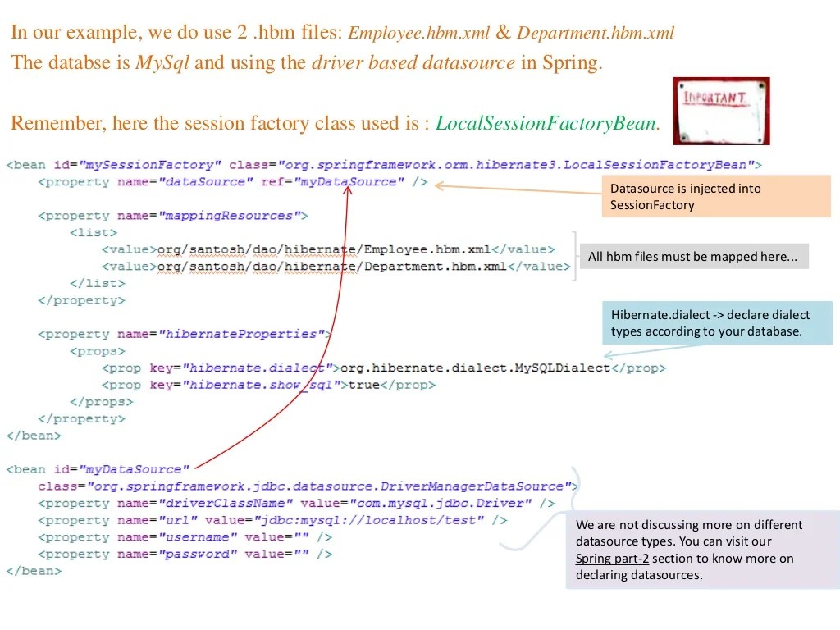Click the value line with Department.hbm.xml path
Viewport: 840px width, 630px height.
click(336, 267)
